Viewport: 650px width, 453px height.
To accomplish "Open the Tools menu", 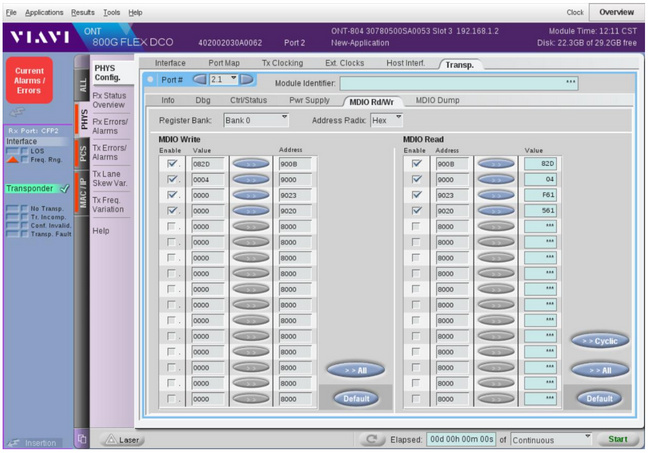I will pyautogui.click(x=111, y=12).
